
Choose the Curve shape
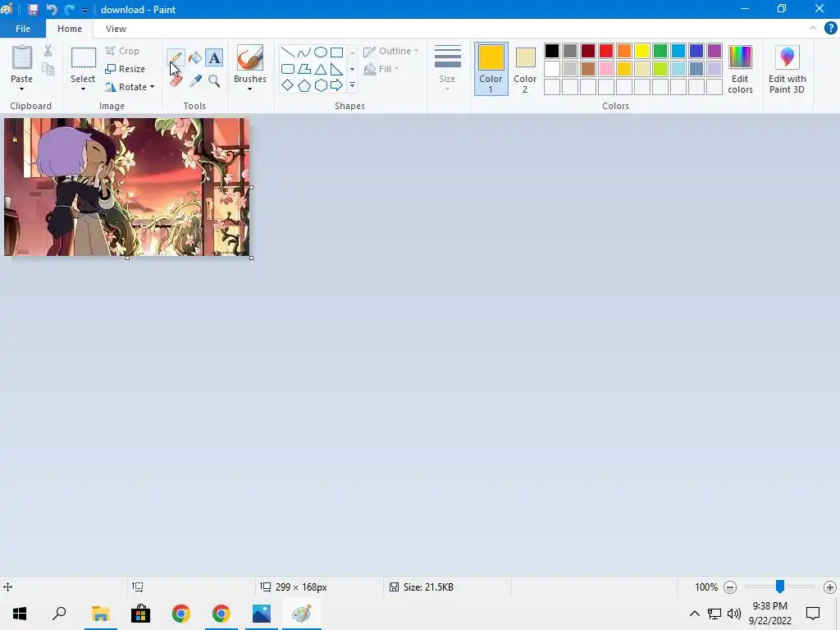(304, 52)
